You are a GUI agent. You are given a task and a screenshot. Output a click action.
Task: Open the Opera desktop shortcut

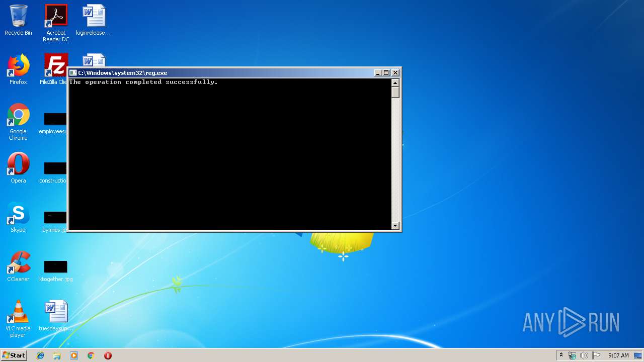[x=18, y=168]
